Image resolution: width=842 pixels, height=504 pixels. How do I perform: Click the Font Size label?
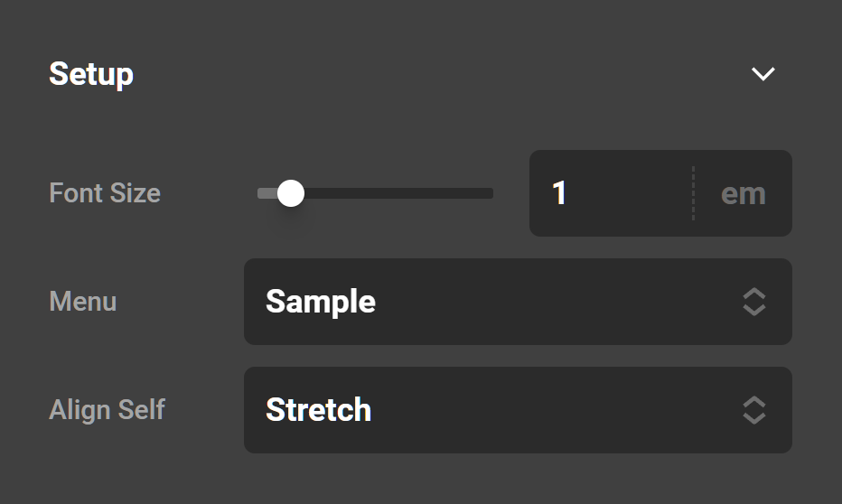pos(105,193)
